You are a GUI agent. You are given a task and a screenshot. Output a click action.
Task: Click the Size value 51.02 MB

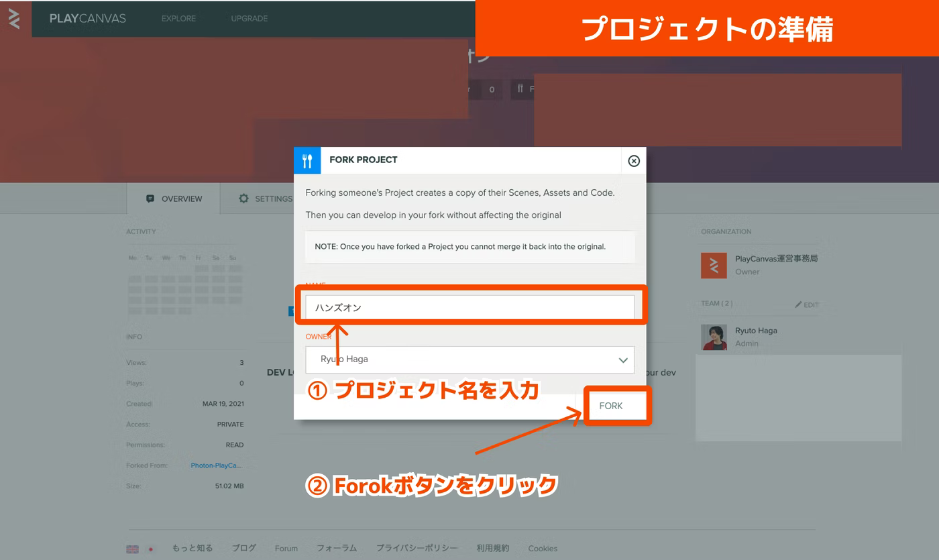(229, 486)
